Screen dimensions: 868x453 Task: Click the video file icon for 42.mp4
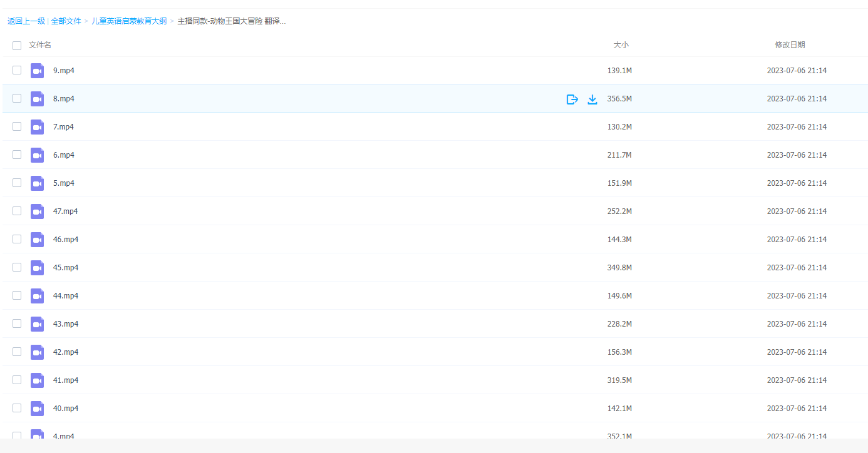(x=37, y=352)
